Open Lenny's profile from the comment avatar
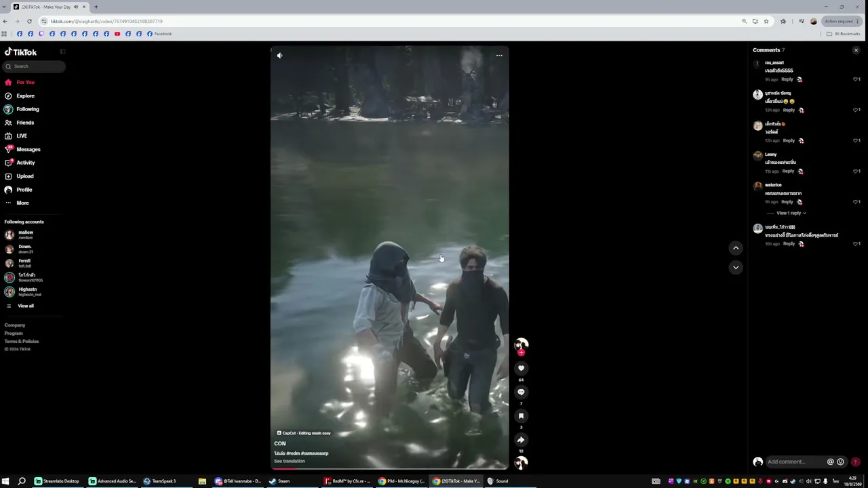The height and width of the screenshot is (488, 868). tap(757, 156)
